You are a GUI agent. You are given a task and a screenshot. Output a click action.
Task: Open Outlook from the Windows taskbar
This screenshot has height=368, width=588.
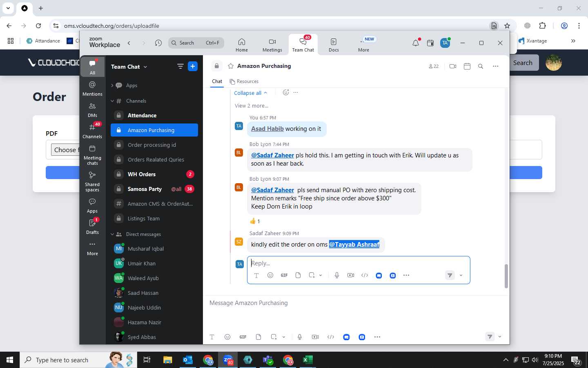[188, 360]
